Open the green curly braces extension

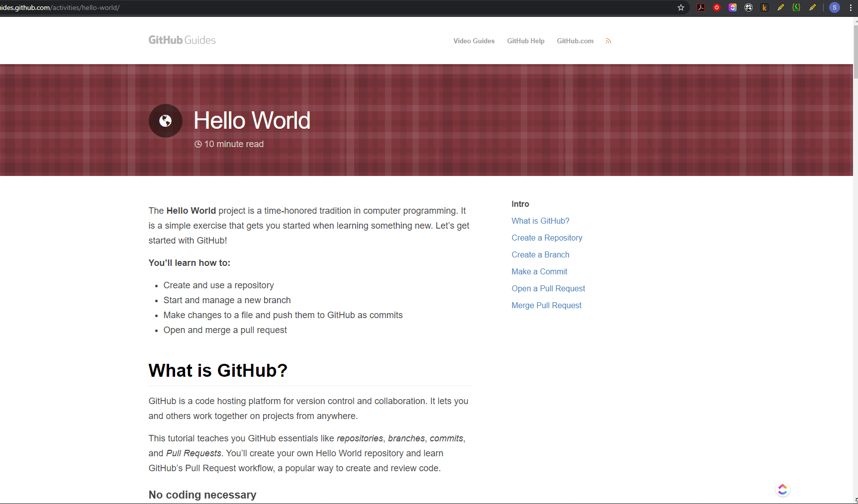coord(796,7)
